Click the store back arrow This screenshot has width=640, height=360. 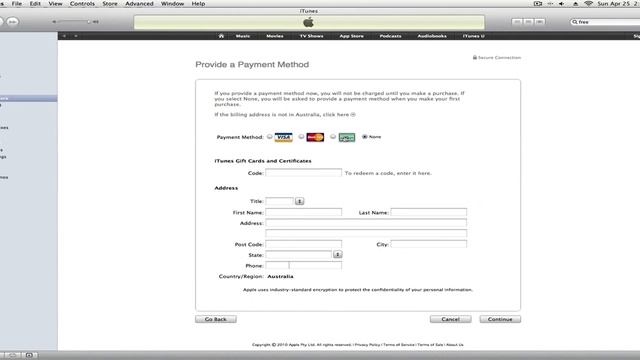[64, 36]
